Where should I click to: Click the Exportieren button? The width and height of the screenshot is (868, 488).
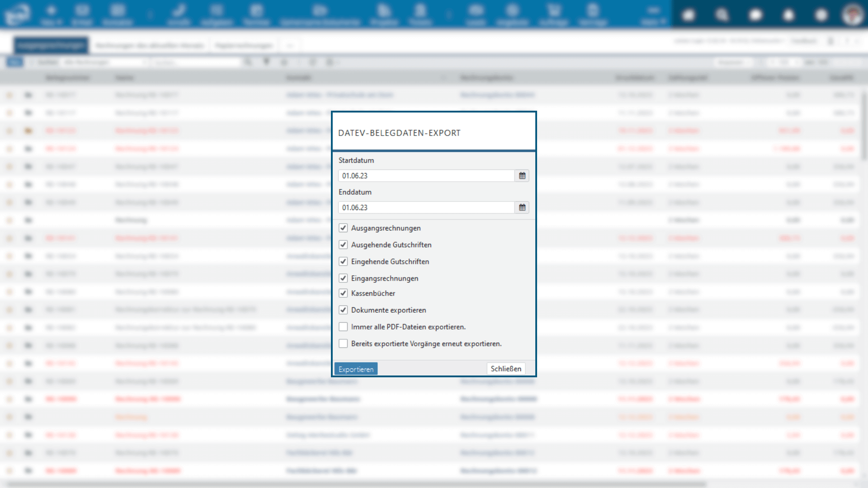[x=356, y=369]
